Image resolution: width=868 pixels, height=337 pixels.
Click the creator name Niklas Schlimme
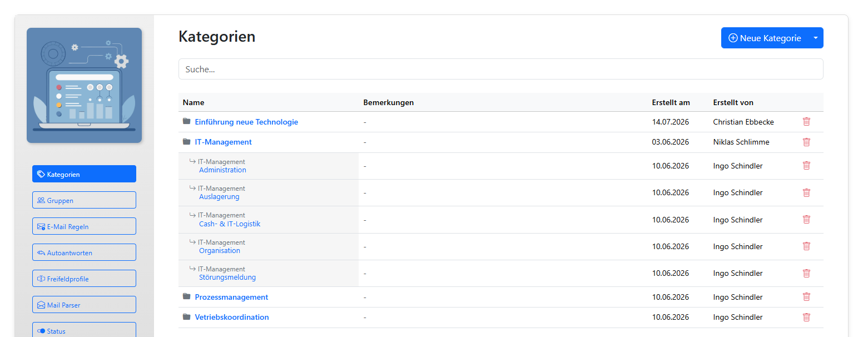741,142
